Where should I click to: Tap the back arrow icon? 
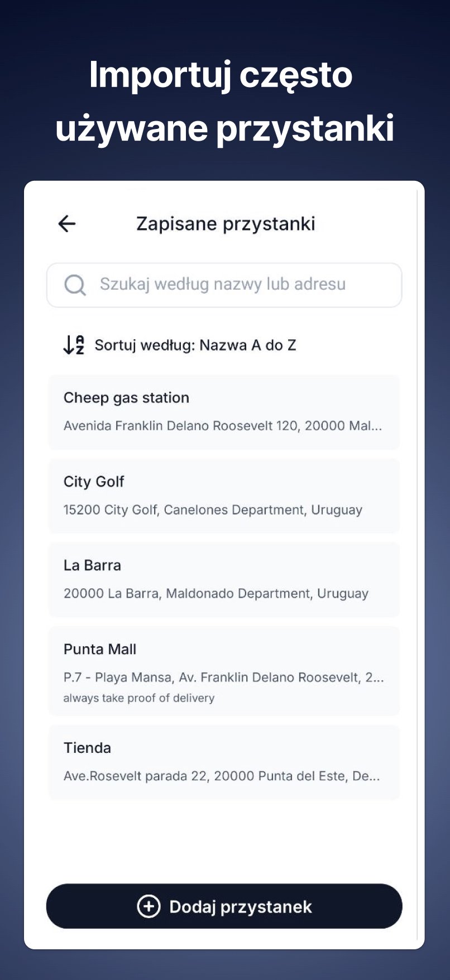67,224
